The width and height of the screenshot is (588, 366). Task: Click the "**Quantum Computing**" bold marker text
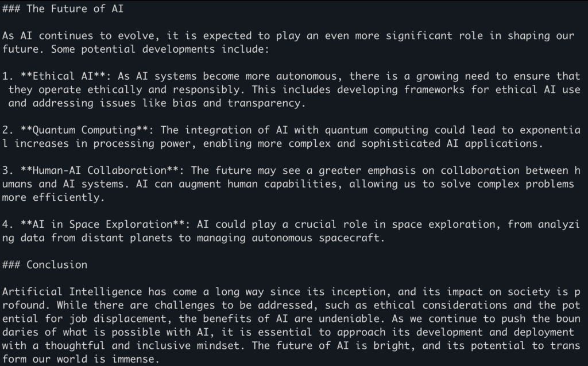click(x=84, y=130)
